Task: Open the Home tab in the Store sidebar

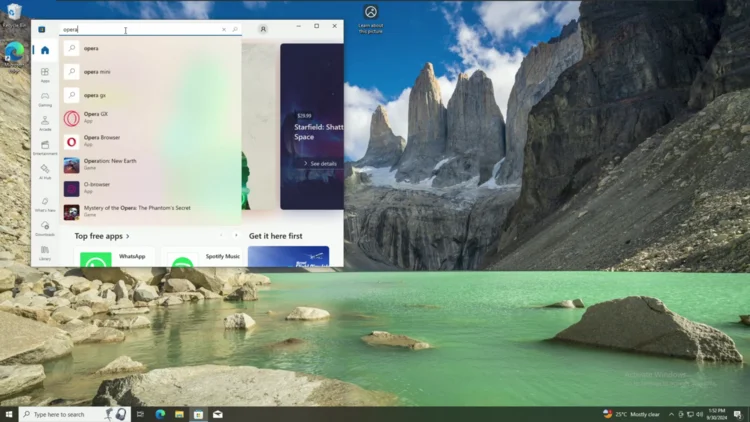Action: pos(45,50)
